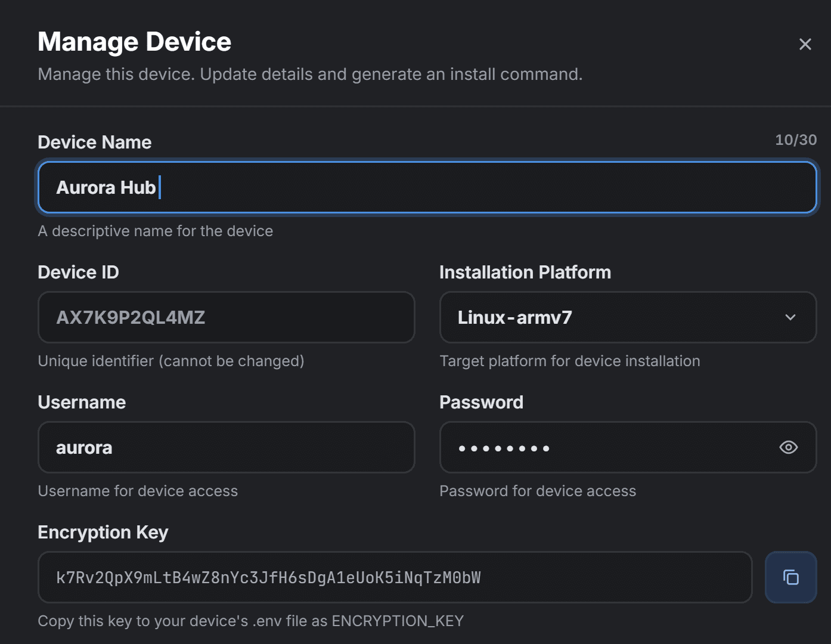Click the Device ID field
This screenshot has width=831, height=644.
tap(227, 317)
